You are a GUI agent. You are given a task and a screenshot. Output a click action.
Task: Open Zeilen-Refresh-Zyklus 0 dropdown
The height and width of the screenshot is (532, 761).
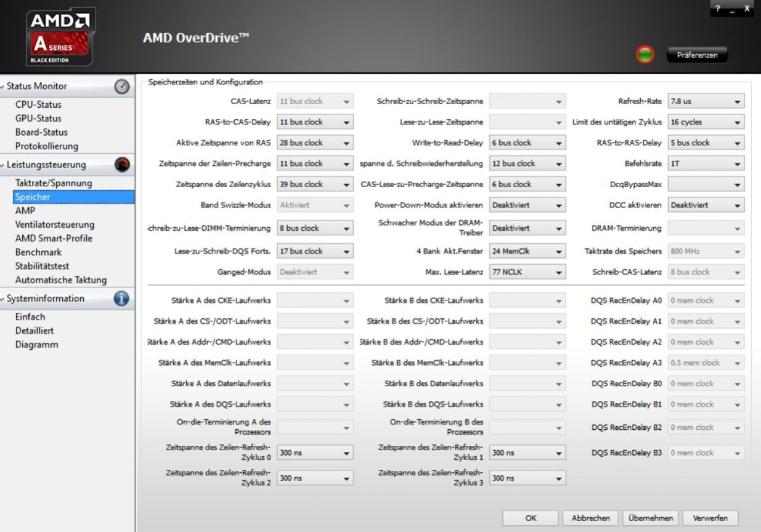(x=315, y=453)
